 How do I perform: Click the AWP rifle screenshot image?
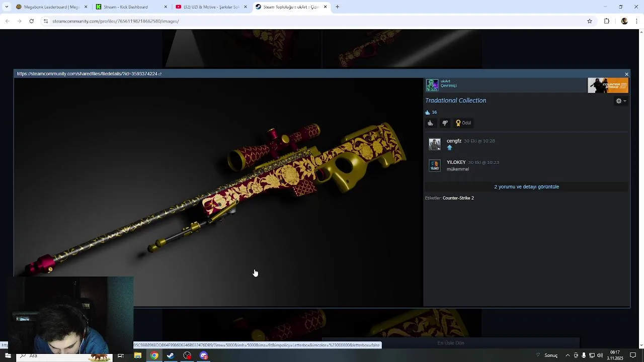click(218, 192)
